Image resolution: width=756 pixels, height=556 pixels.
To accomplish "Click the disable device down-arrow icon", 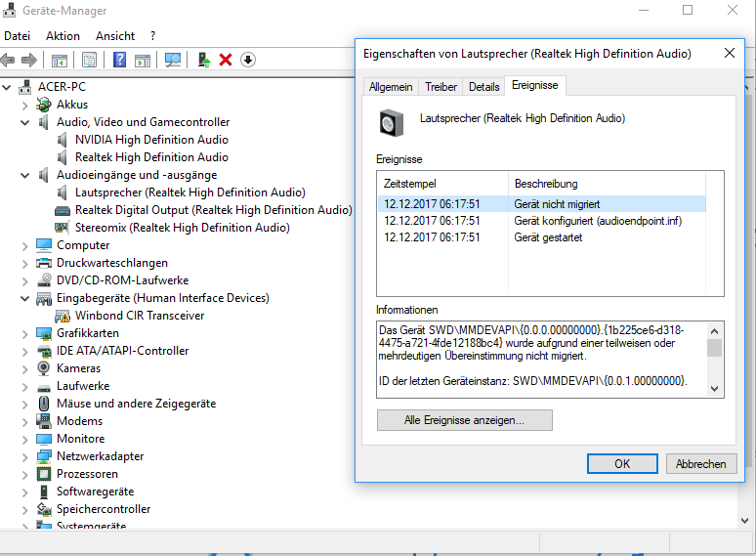I will tap(248, 60).
